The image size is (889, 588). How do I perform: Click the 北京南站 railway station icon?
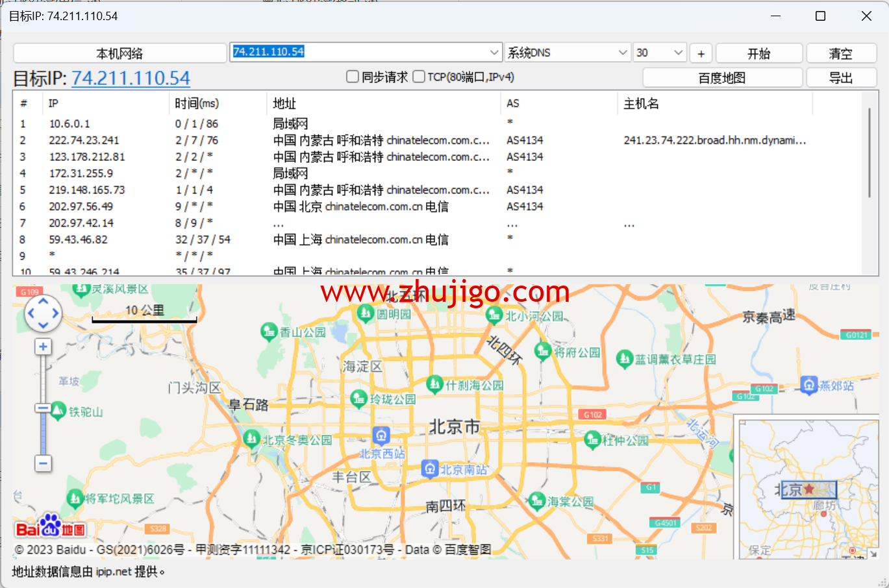pyautogui.click(x=430, y=469)
